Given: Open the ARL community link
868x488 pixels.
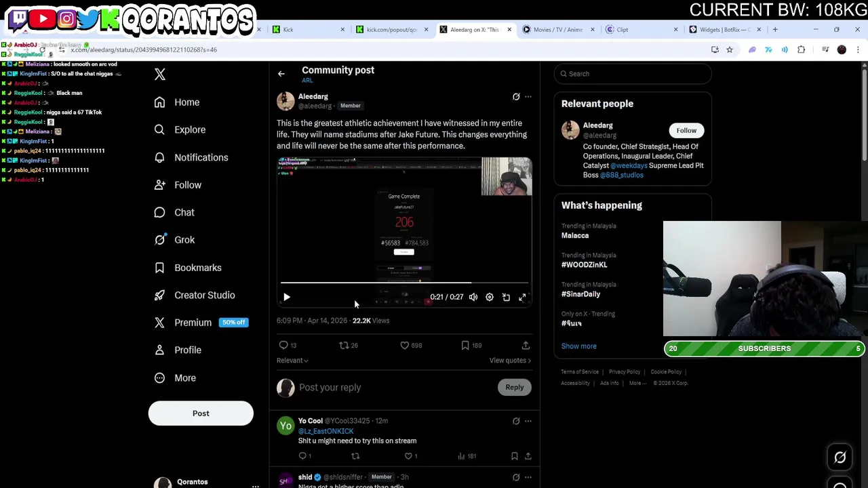Looking at the screenshot, I should [x=307, y=81].
